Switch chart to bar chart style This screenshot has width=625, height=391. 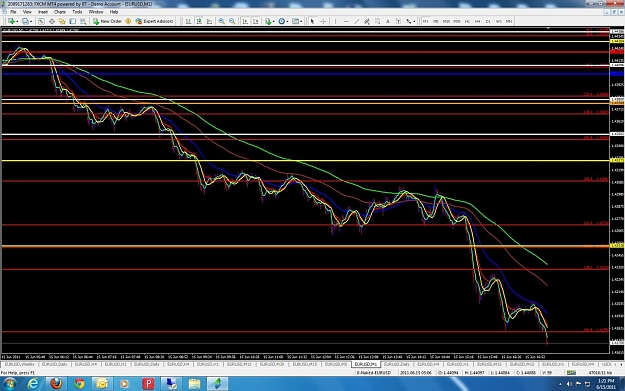click(x=188, y=21)
